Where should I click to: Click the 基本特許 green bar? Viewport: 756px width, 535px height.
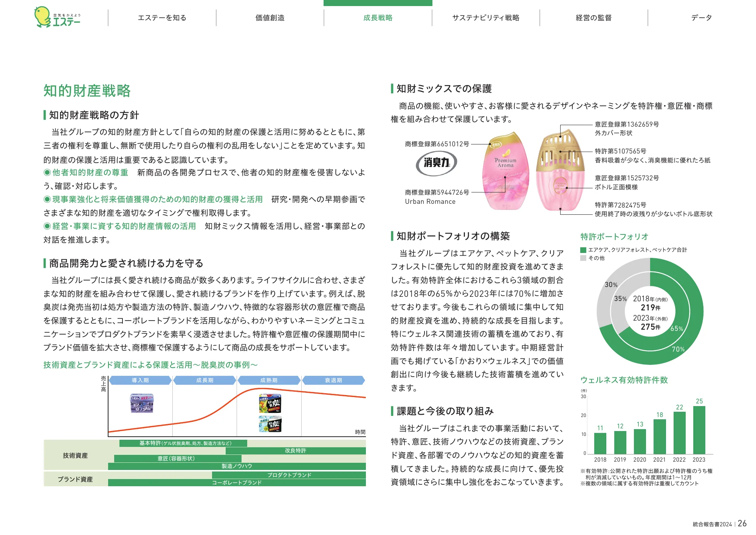183,443
